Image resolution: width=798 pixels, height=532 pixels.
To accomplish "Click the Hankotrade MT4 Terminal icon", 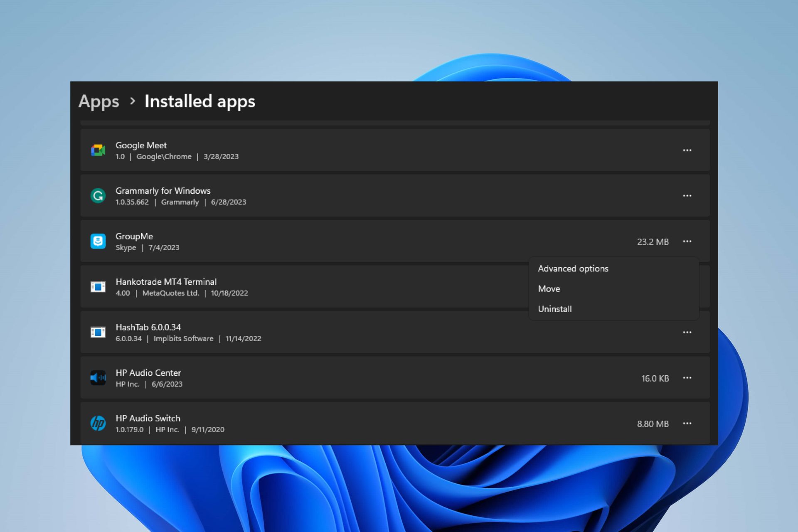I will click(x=97, y=287).
